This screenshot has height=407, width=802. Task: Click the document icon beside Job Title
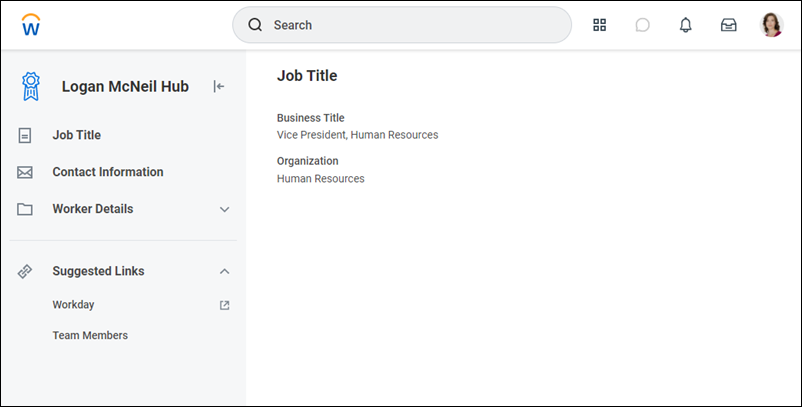(25, 135)
